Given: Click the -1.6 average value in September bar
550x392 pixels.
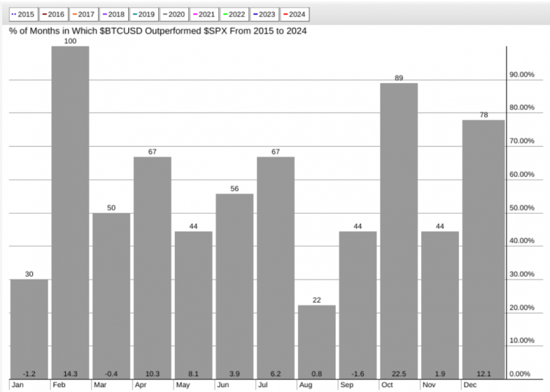Looking at the screenshot, I should (358, 374).
